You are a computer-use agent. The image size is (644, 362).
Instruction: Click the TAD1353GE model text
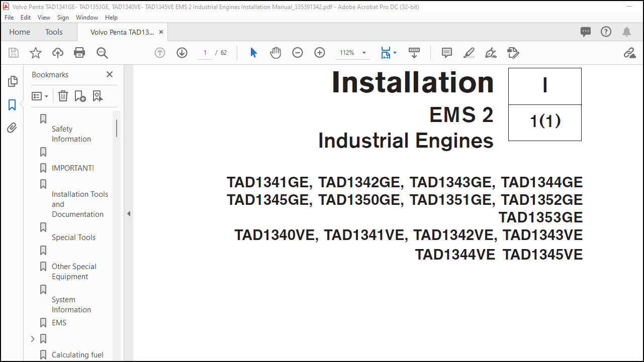click(x=541, y=217)
